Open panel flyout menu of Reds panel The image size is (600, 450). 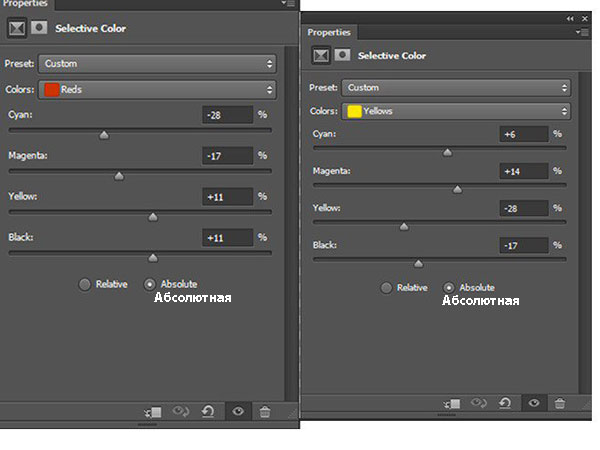click(x=288, y=3)
